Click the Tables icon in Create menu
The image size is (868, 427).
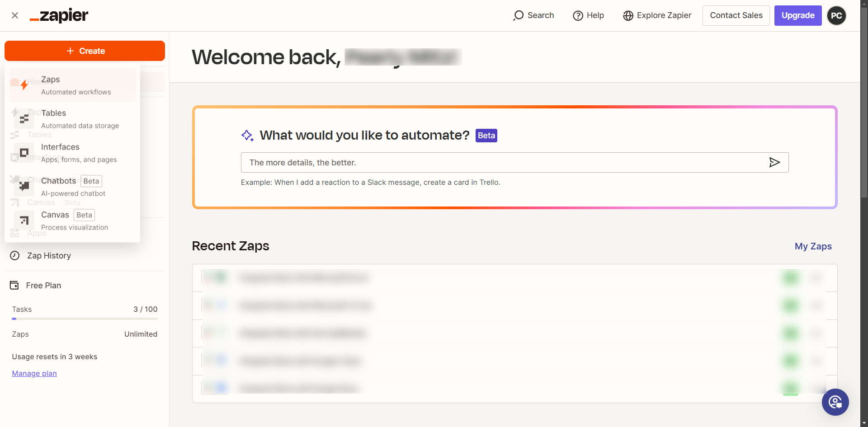click(24, 119)
